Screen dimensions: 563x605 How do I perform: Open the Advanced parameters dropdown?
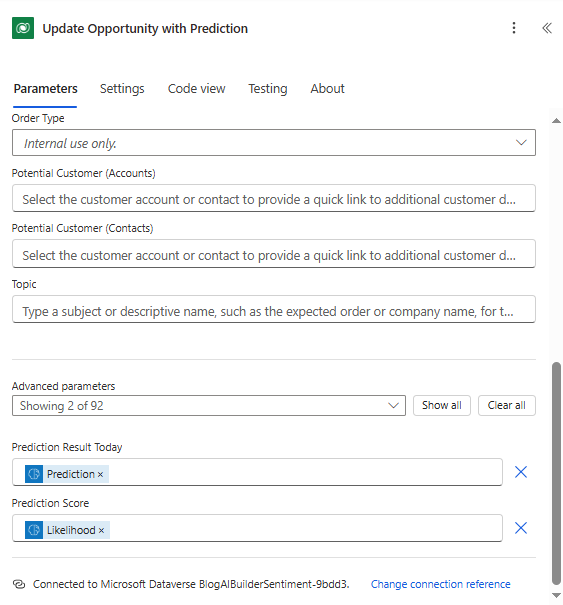209,406
